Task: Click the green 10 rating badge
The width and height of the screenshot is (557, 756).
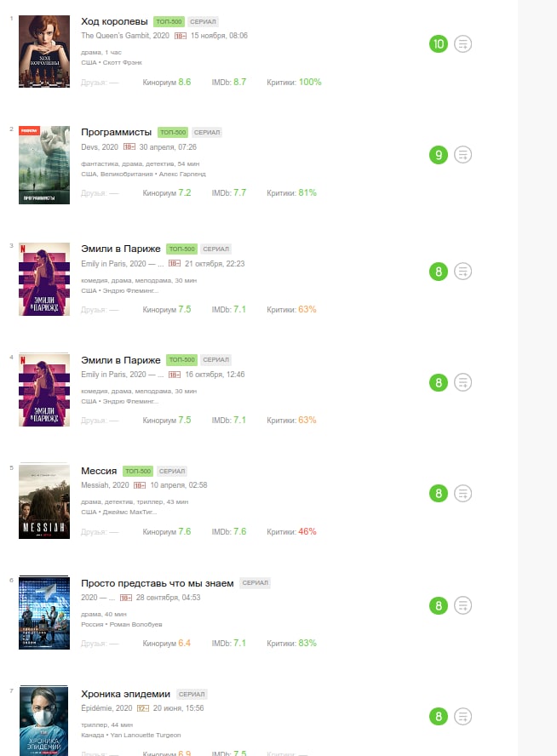Action: pos(439,44)
